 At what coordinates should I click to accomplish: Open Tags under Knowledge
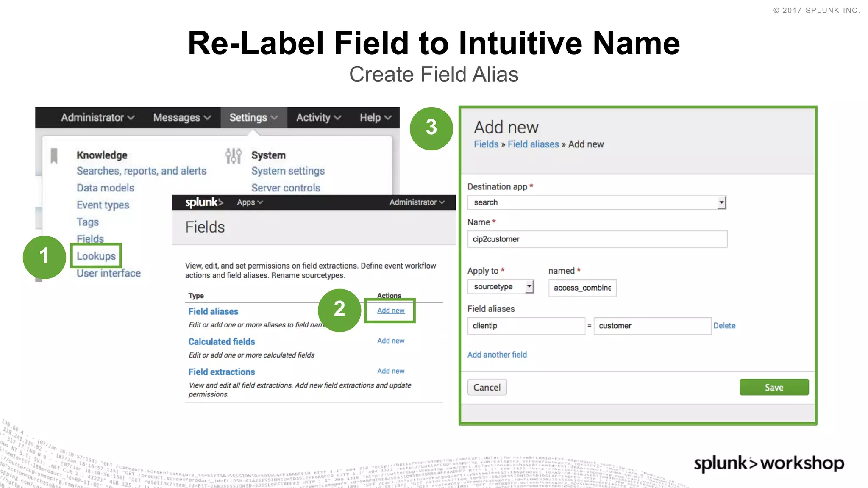(x=88, y=222)
